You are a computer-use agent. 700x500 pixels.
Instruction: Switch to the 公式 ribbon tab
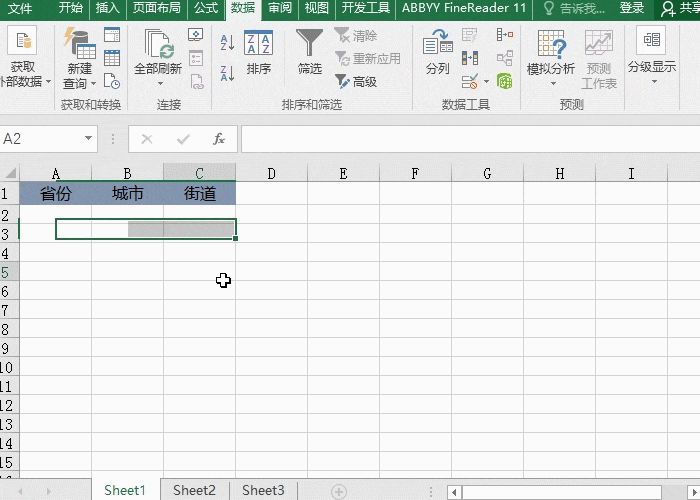(206, 8)
